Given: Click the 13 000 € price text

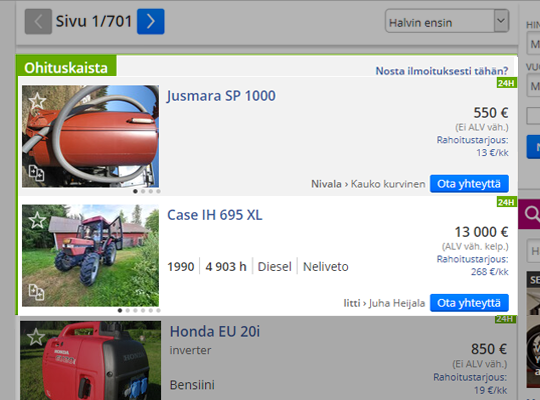Looking at the screenshot, I should [481, 232].
